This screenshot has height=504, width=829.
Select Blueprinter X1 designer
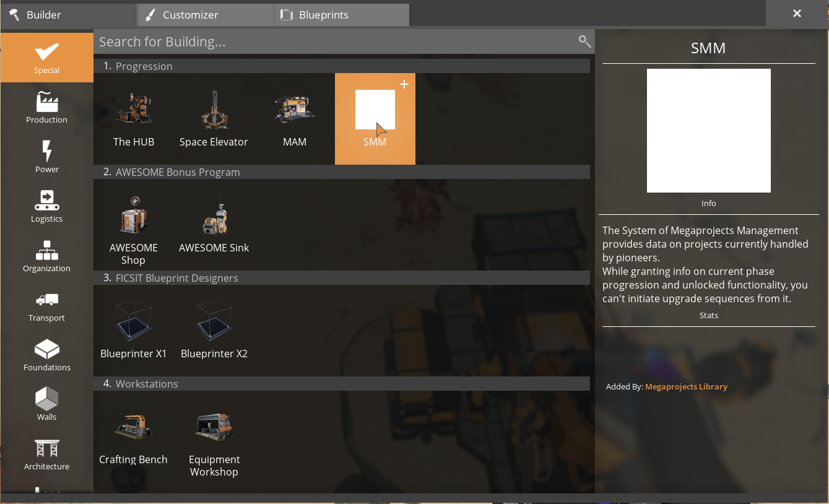(134, 331)
